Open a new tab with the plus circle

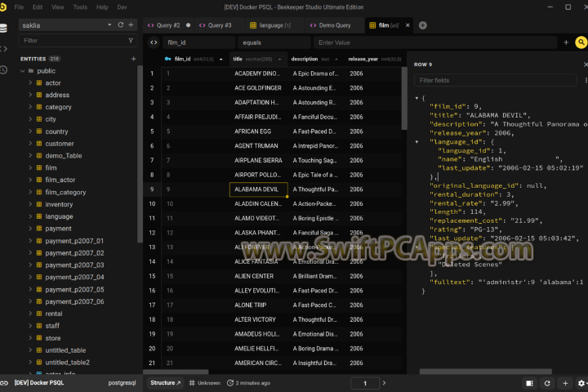click(x=423, y=25)
